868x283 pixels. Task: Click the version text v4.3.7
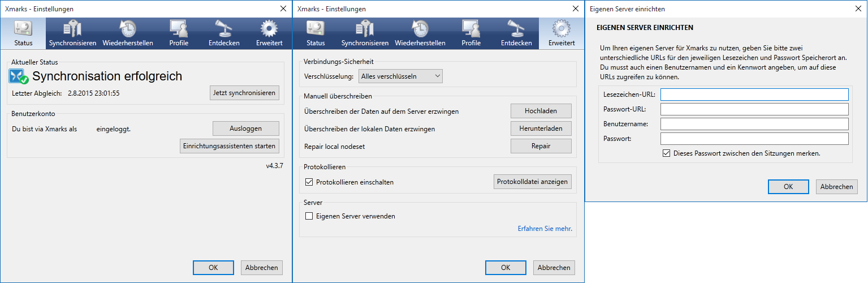tap(274, 166)
